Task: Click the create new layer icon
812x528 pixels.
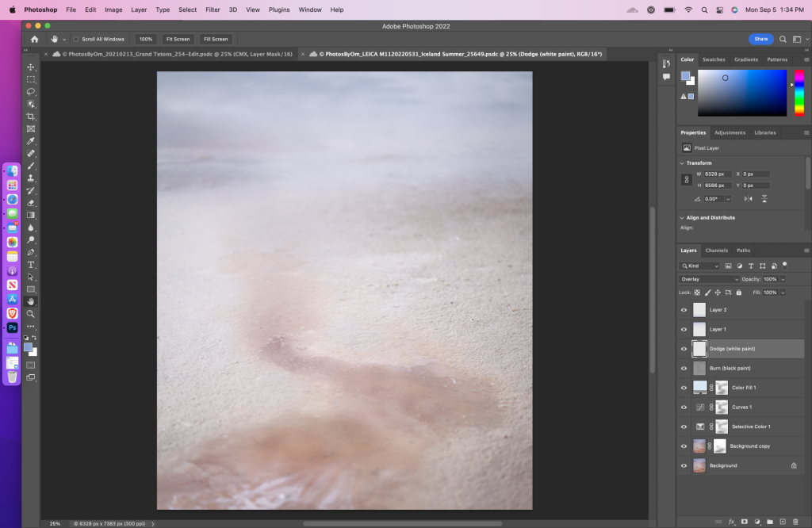Action: [783, 521]
